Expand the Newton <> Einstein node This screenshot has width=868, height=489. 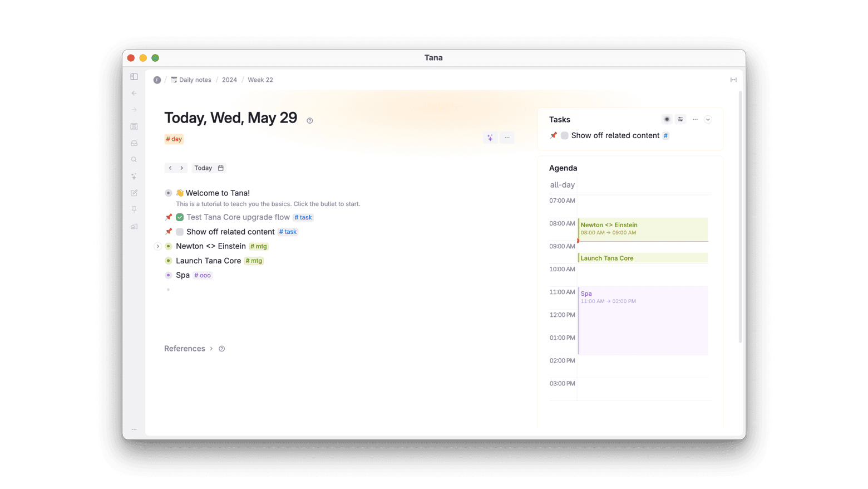(x=158, y=246)
